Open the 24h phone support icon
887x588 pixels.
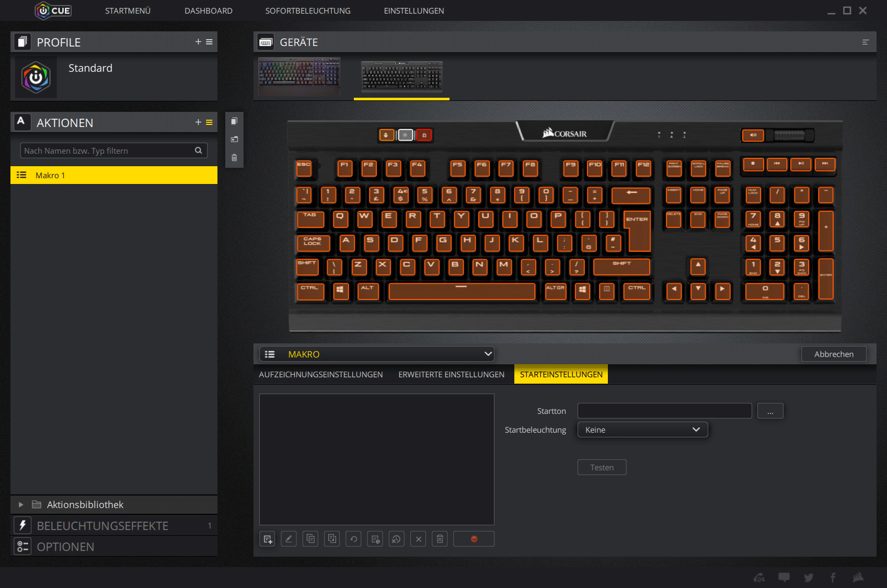tap(759, 578)
